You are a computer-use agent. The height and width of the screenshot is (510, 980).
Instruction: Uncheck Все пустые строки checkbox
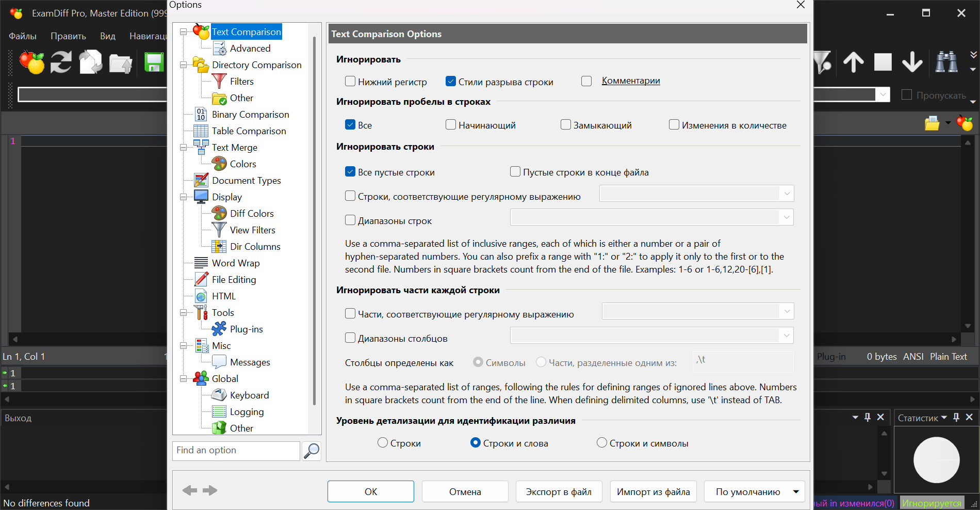point(350,171)
